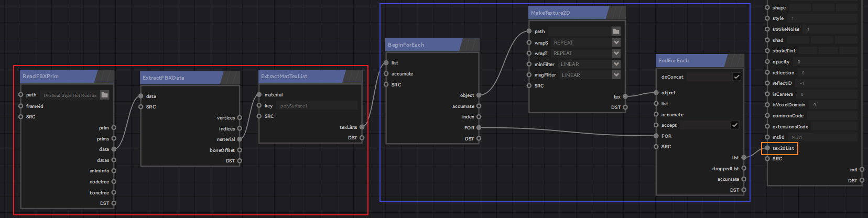This screenshot has width=868, height=218.
Task: Click the MakeTexture2D path input socket
Action: (529, 31)
